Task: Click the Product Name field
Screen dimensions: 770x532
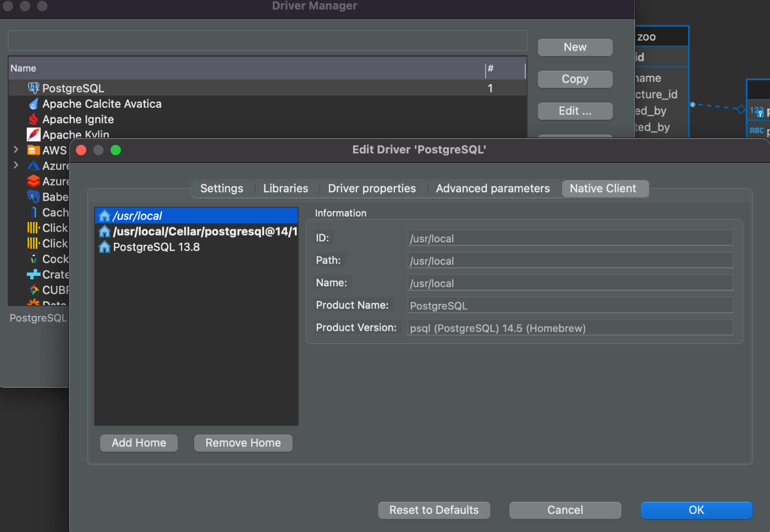Action: pos(570,306)
